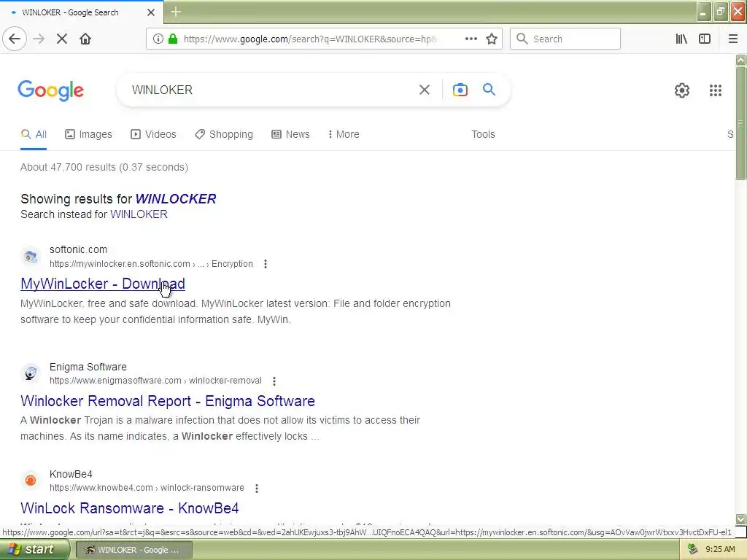Image resolution: width=747 pixels, height=560 pixels.
Task: Open Winlocker Removal Report result
Action: [168, 401]
